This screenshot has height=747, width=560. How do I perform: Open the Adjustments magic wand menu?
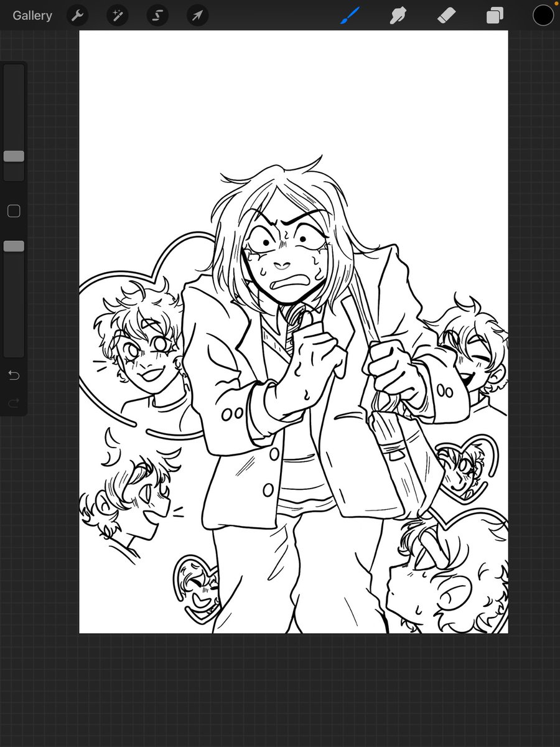pyautogui.click(x=118, y=16)
